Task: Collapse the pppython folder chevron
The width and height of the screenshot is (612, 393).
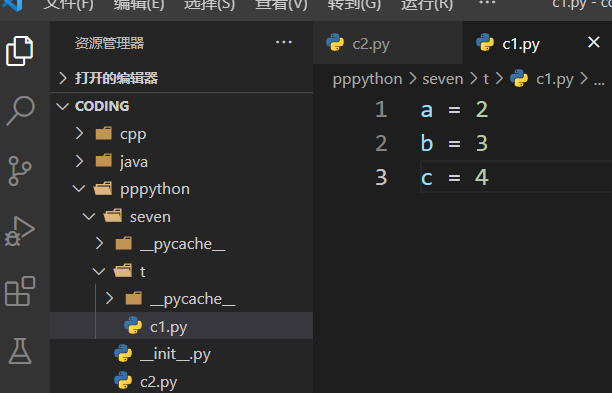Action: coord(79,189)
